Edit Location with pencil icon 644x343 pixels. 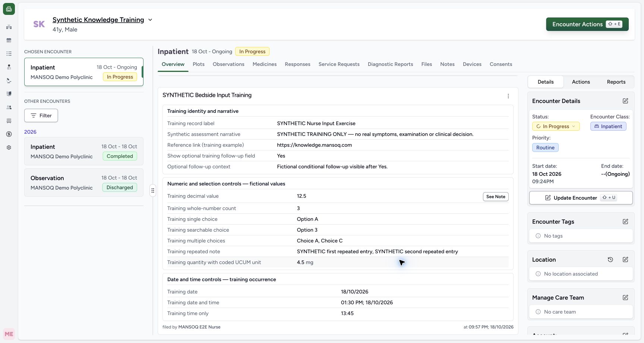tap(625, 260)
